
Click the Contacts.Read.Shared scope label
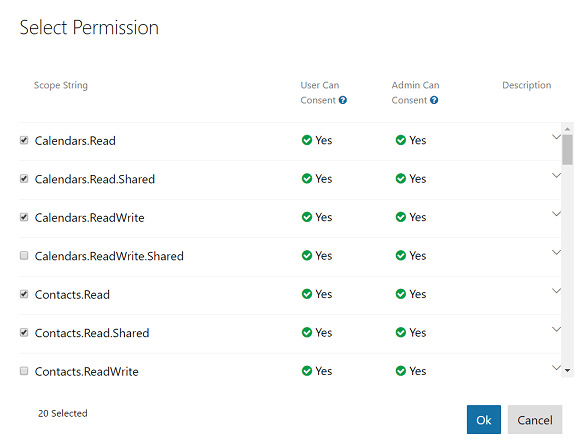92,333
